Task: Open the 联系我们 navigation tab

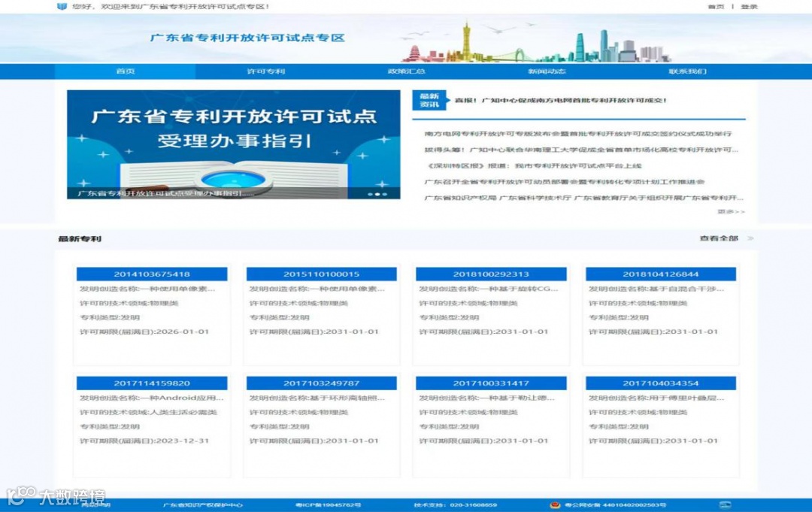Action: [x=687, y=71]
